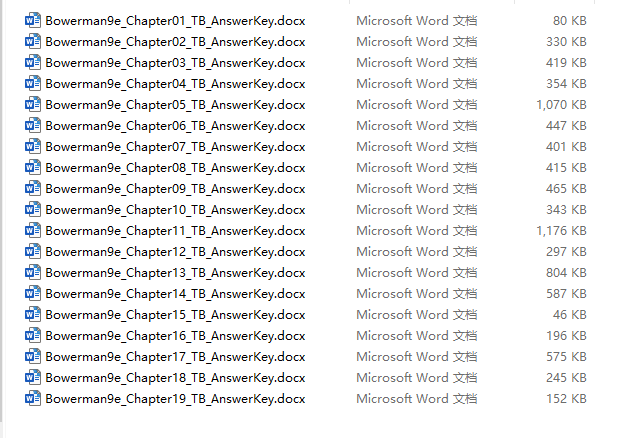644x438 pixels.
Task: Click the 196 KB size of Chapter16
Action: [566, 335]
